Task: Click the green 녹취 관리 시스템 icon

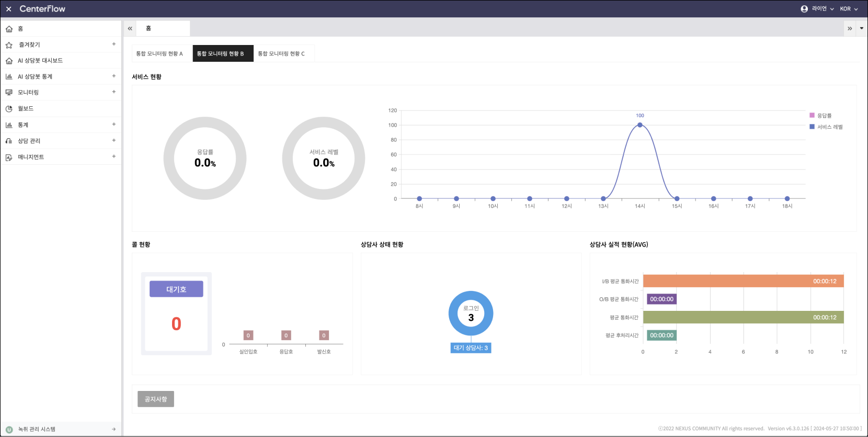Action: pyautogui.click(x=9, y=430)
